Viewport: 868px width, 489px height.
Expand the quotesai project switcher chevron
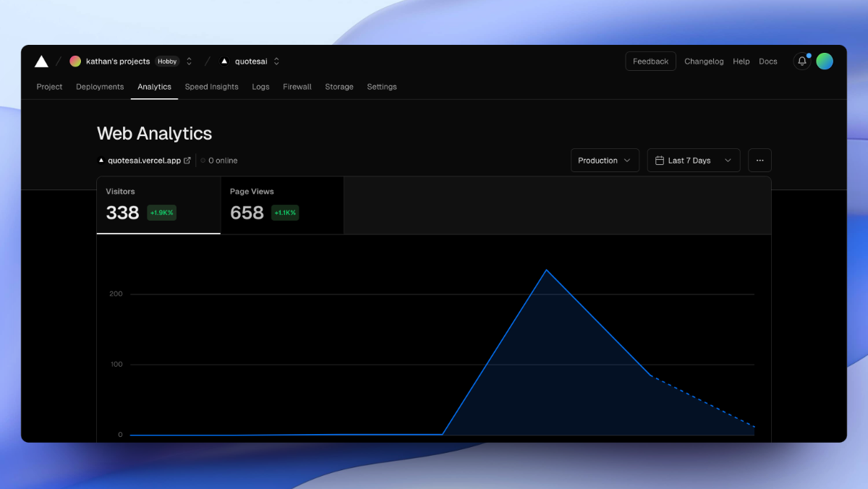point(276,61)
